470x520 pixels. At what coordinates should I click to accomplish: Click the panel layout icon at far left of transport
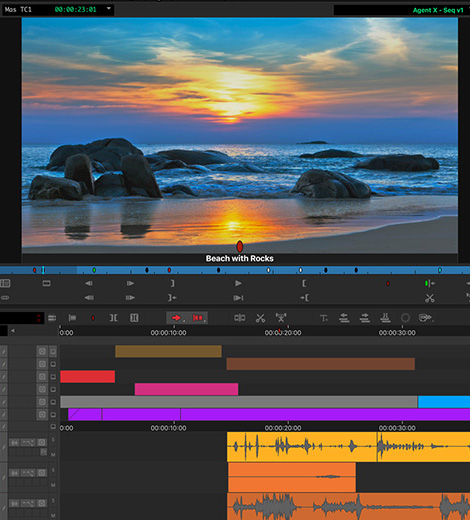tap(5, 283)
